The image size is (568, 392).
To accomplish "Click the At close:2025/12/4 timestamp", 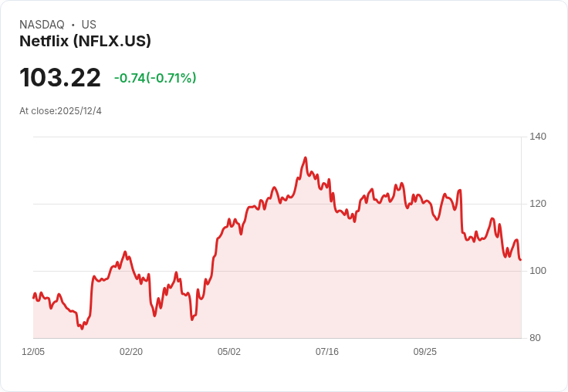I will [60, 111].
